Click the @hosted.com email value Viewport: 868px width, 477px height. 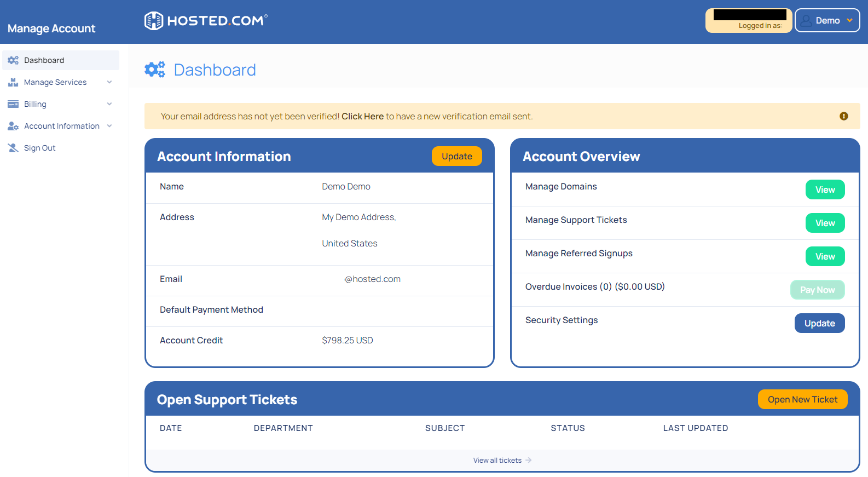pyautogui.click(x=373, y=279)
